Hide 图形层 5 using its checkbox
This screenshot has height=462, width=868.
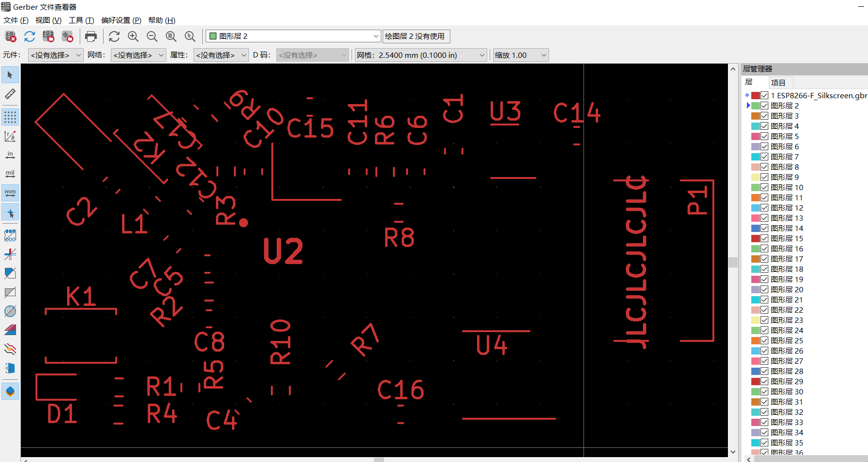(x=764, y=136)
